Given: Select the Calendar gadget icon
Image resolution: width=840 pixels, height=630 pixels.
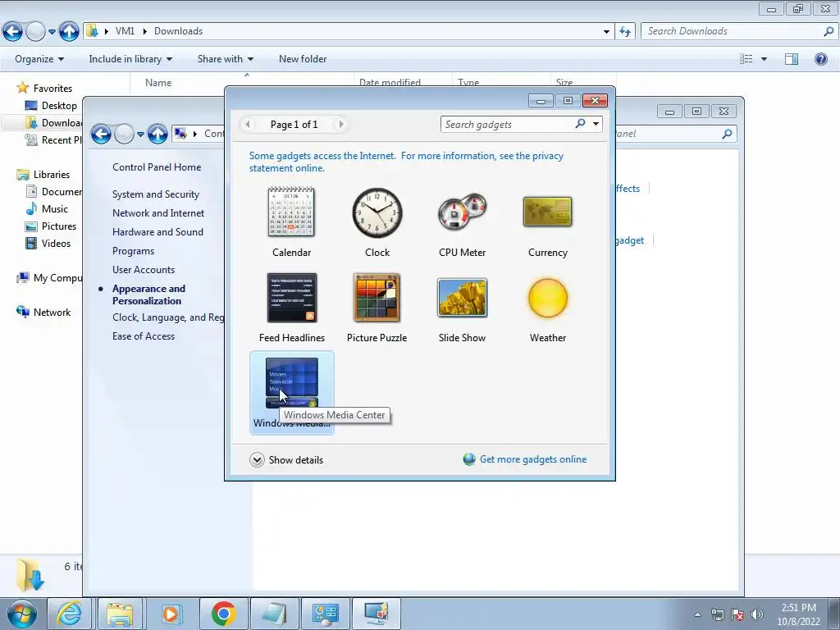Looking at the screenshot, I should [x=291, y=212].
